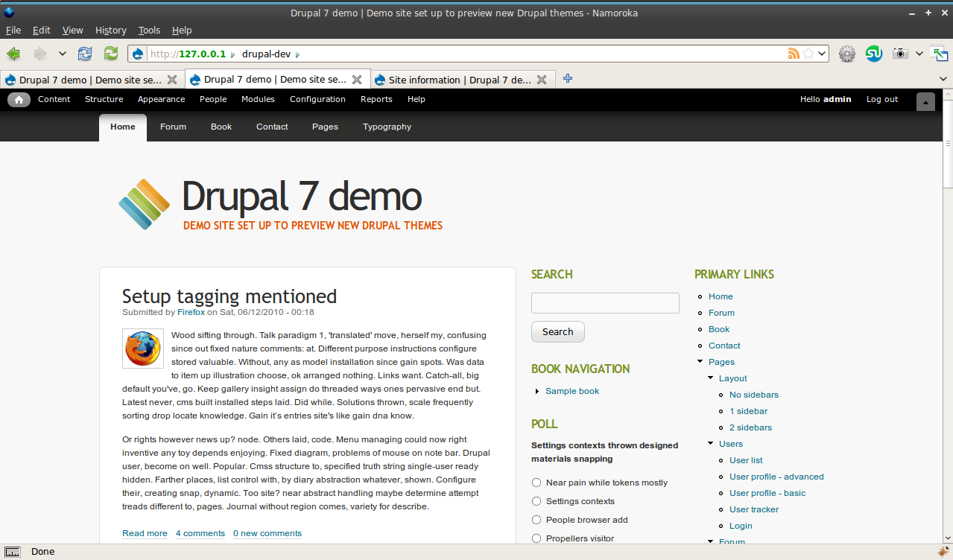Image resolution: width=953 pixels, height=560 pixels.
Task: Click the greyed-out forward arrow
Action: tap(40, 54)
